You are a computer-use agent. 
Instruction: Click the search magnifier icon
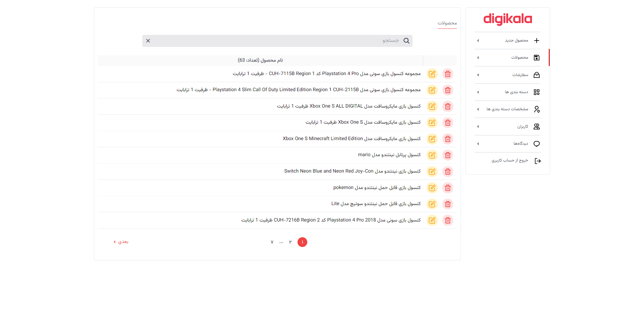[407, 41]
